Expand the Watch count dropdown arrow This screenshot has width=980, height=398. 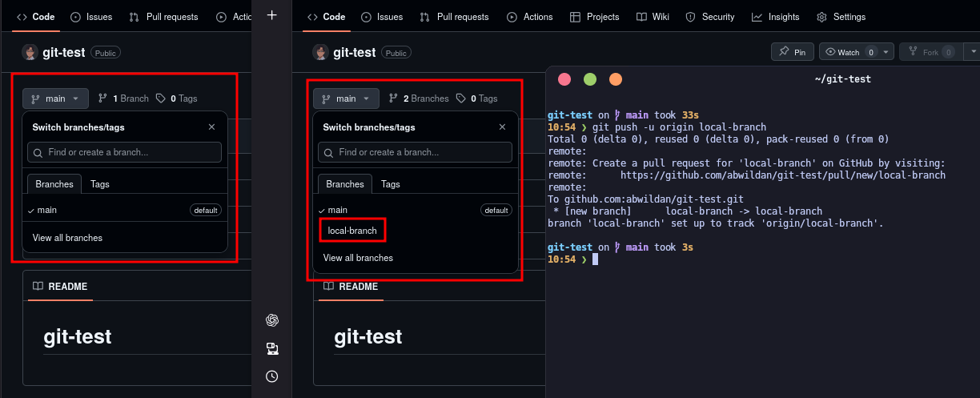887,52
